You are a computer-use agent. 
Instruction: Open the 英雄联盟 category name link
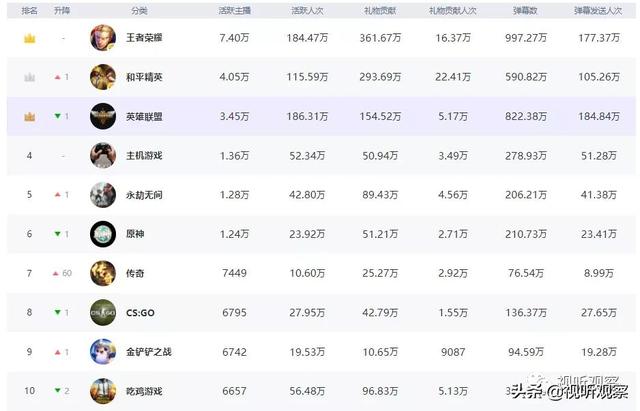coord(145,116)
